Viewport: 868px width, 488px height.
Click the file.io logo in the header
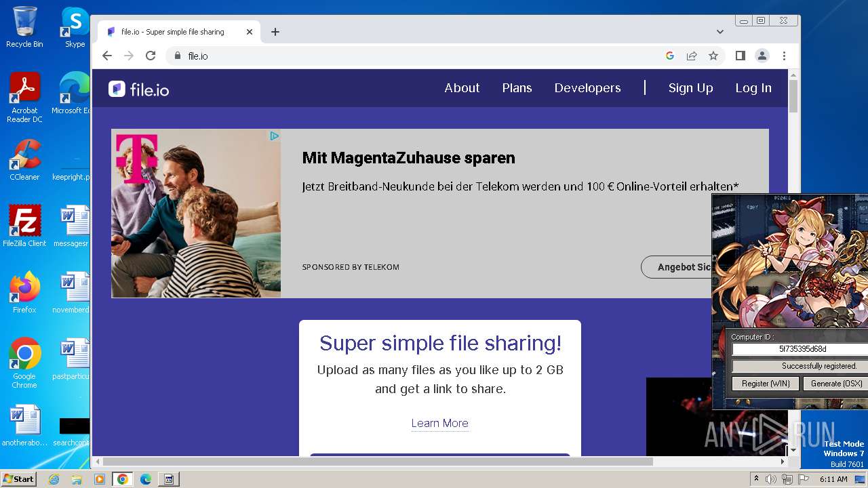point(139,89)
